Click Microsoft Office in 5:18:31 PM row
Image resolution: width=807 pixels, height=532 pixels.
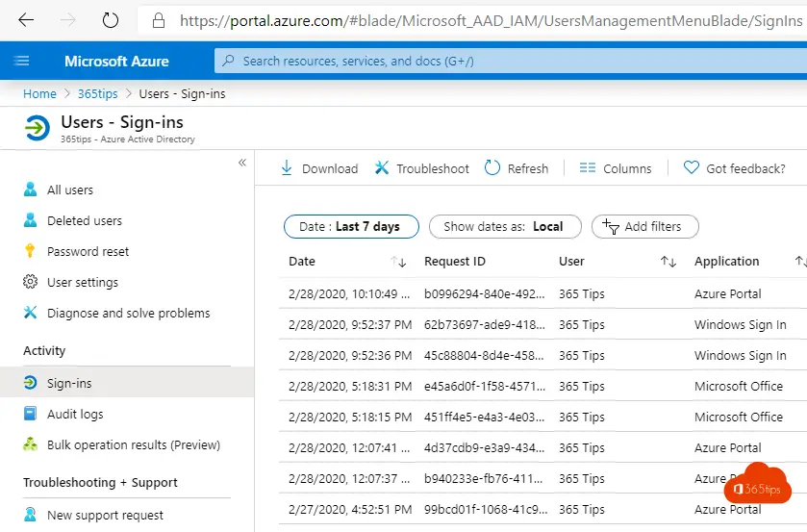[739, 387]
